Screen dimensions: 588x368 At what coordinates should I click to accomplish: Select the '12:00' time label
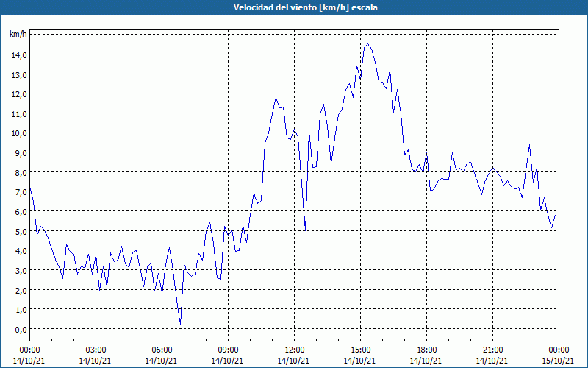coord(295,350)
